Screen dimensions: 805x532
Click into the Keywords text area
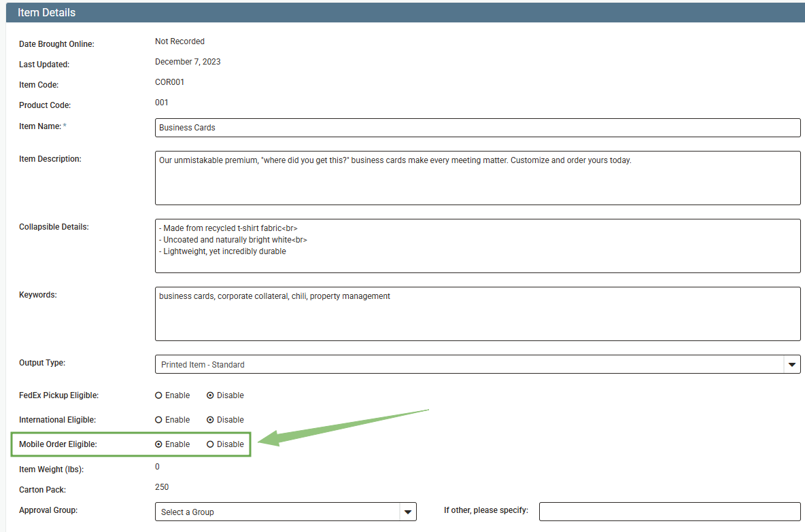(477, 313)
